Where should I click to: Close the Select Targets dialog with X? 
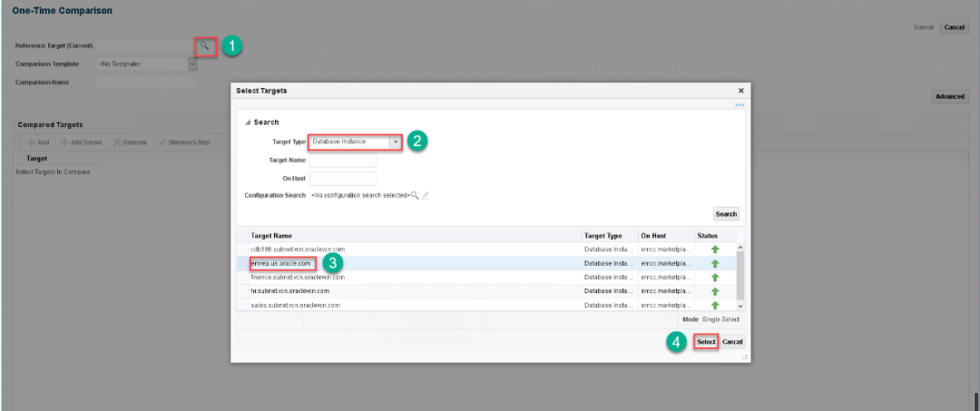tap(740, 91)
